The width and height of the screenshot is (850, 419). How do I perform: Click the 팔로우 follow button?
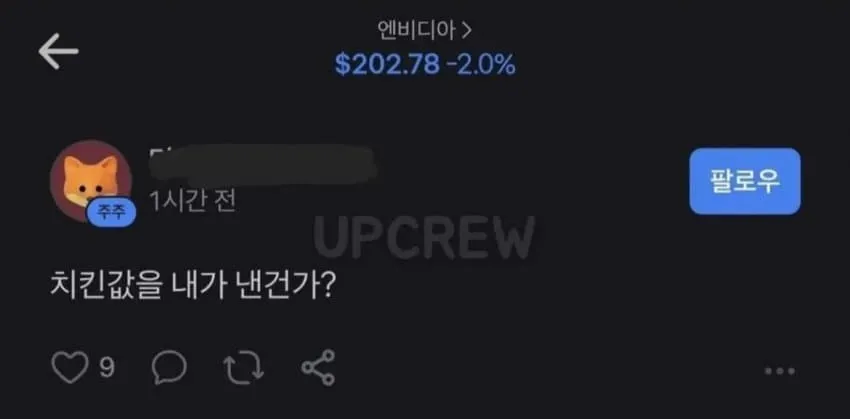pos(745,181)
